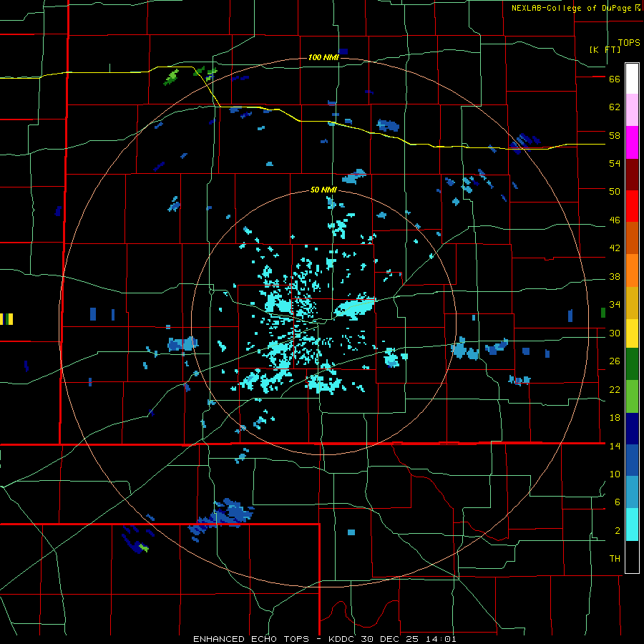
Task: Click the dark green legend band between 30 and 26
Action: click(x=632, y=364)
